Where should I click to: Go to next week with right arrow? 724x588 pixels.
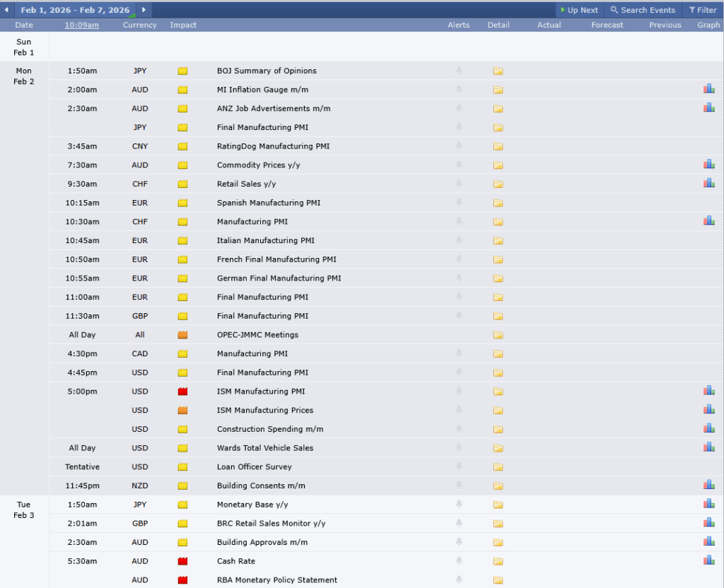[x=144, y=10]
